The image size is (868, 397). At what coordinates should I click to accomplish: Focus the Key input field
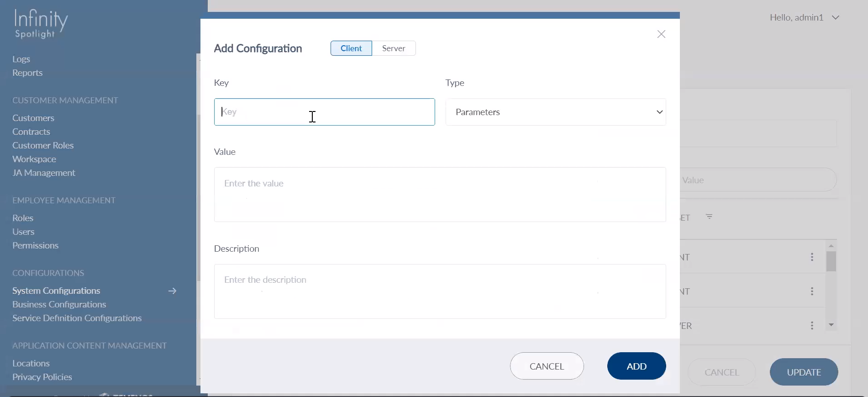[324, 112]
